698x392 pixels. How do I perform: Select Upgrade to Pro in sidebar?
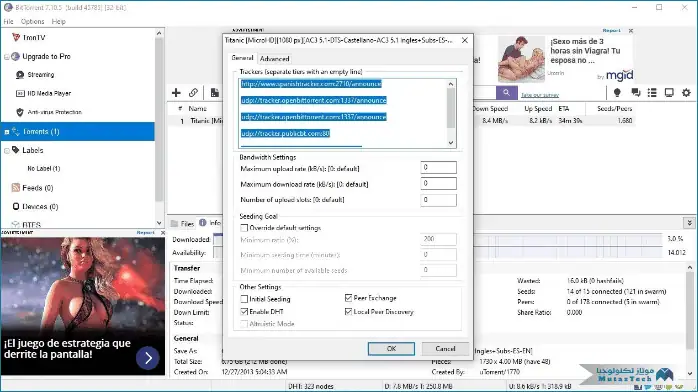click(x=46, y=57)
